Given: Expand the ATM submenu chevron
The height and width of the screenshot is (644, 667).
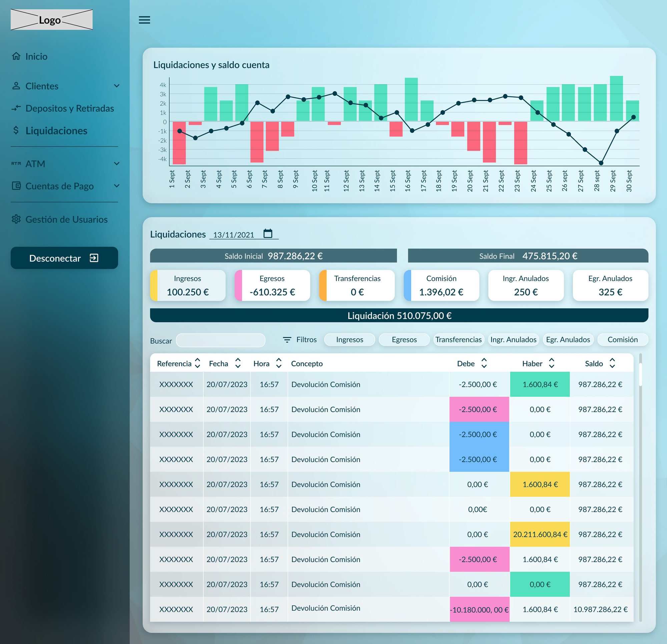Looking at the screenshot, I should coord(116,164).
